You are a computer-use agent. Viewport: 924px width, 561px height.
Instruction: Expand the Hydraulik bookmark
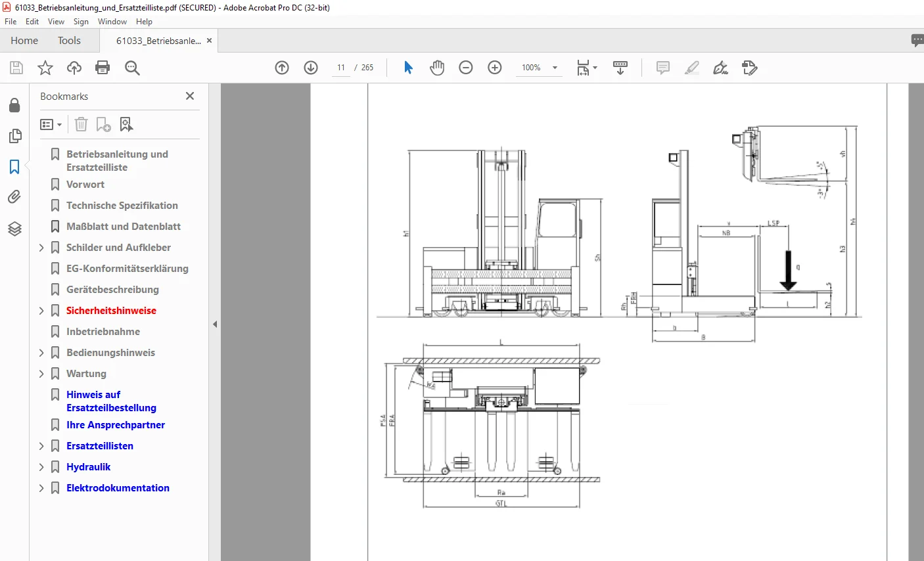(x=41, y=467)
